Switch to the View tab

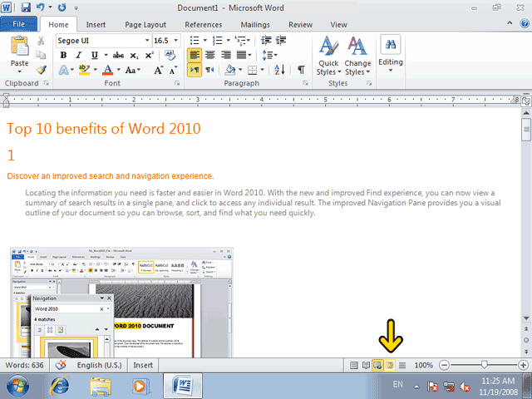point(338,24)
